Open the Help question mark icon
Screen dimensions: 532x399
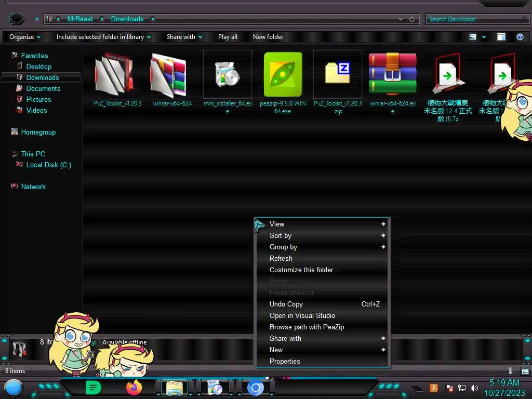pyautogui.click(x=520, y=37)
